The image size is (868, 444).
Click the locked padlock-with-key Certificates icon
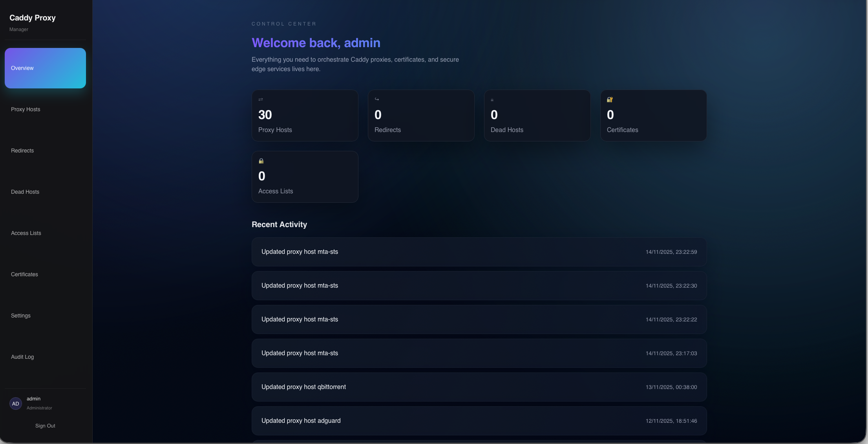609,99
